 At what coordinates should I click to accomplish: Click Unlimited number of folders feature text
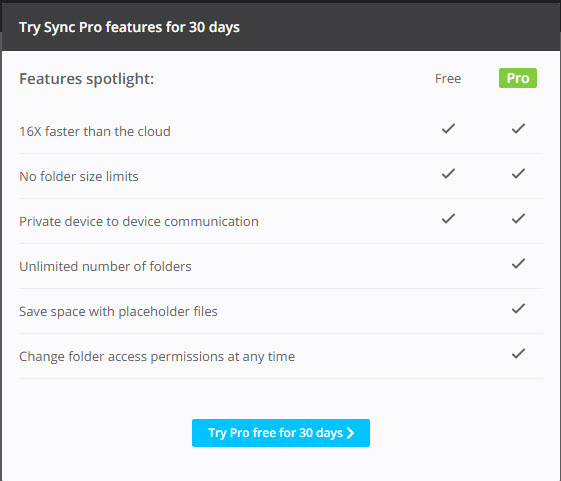click(x=105, y=267)
